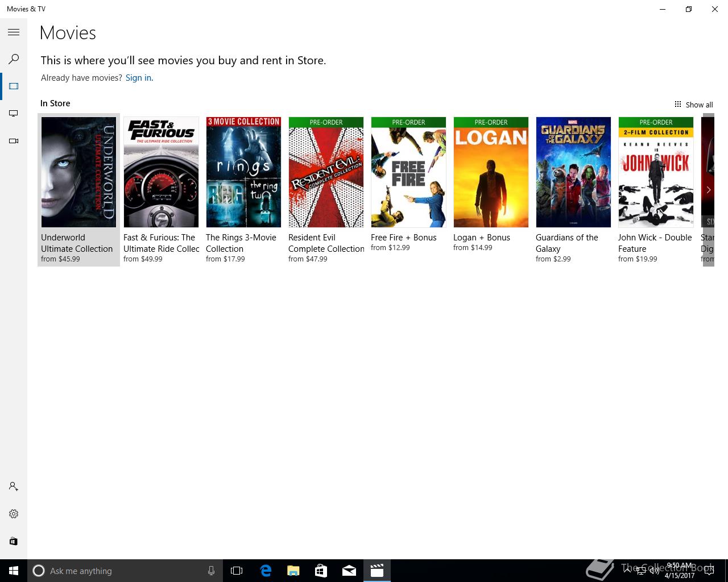Image resolution: width=728 pixels, height=582 pixels.
Task: Click 'Free Fire + Bonus' title text
Action: tap(404, 238)
